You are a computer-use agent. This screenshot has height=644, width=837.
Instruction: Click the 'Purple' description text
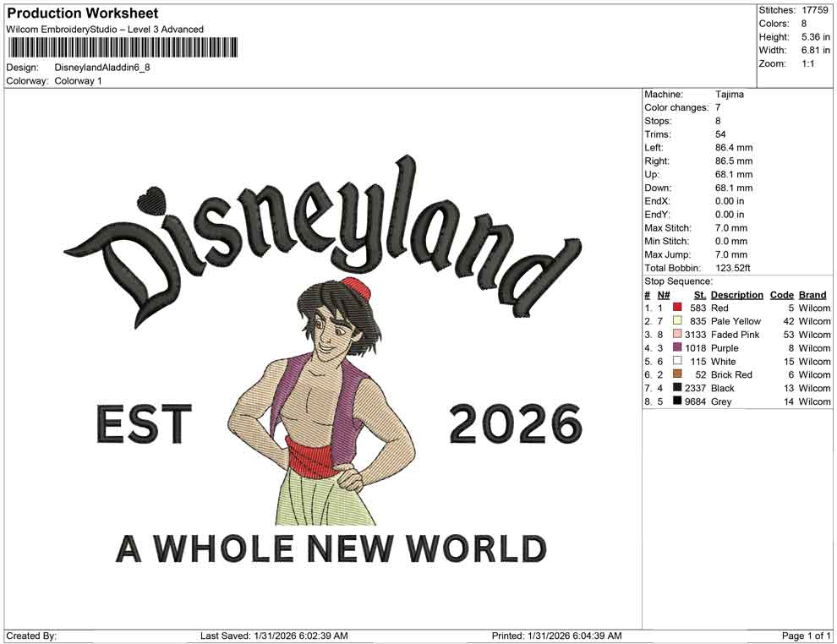725,348
